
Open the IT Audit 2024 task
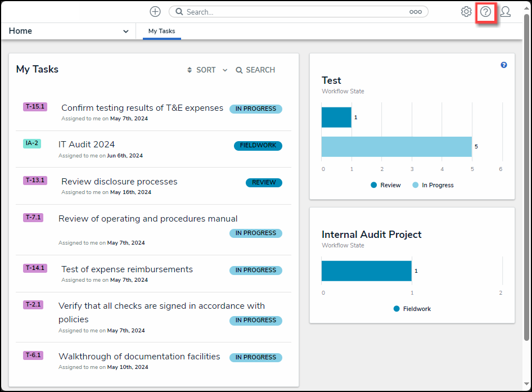pos(87,145)
